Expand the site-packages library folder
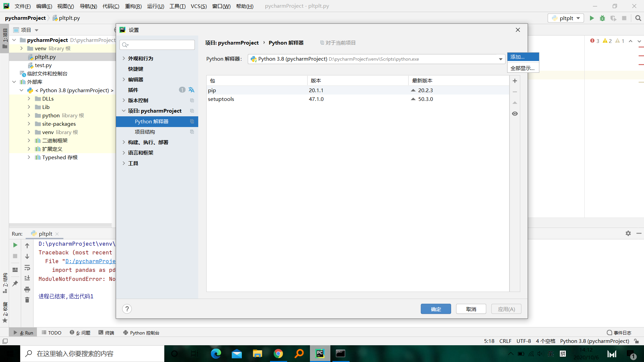The image size is (644, 362). [29, 124]
